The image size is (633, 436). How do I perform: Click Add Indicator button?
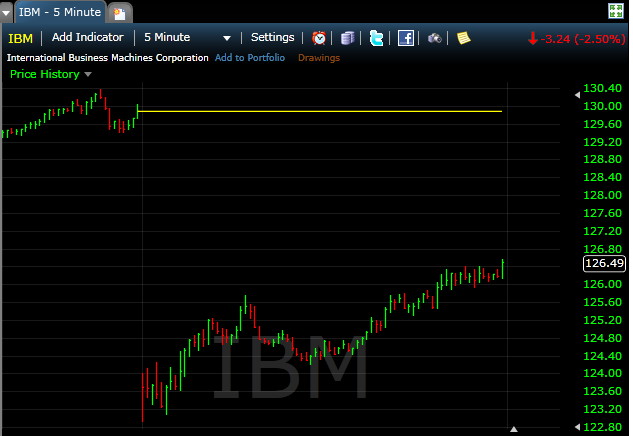coord(87,38)
